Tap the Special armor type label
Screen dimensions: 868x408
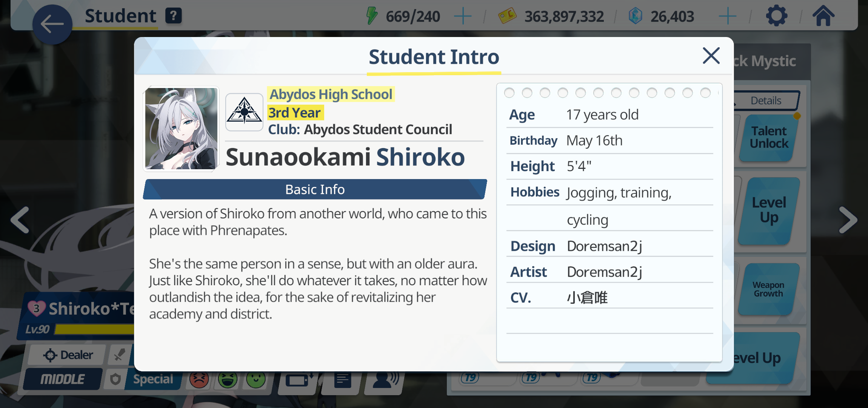click(153, 379)
